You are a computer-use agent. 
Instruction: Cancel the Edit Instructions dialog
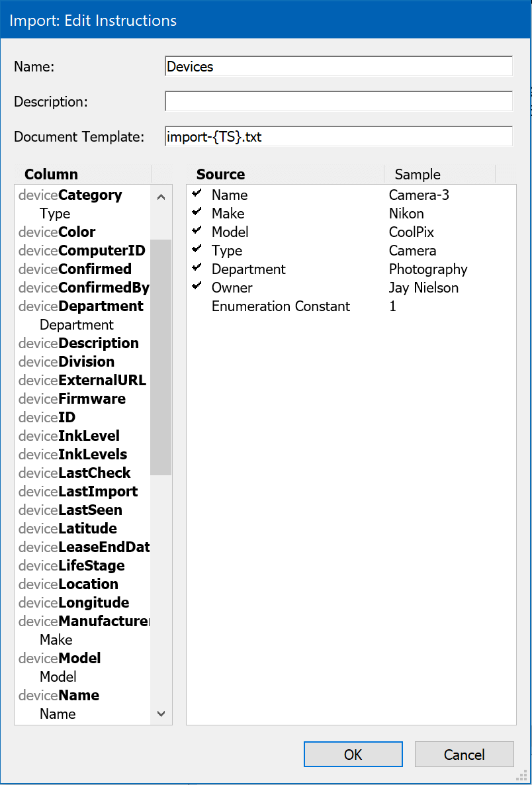click(x=464, y=754)
